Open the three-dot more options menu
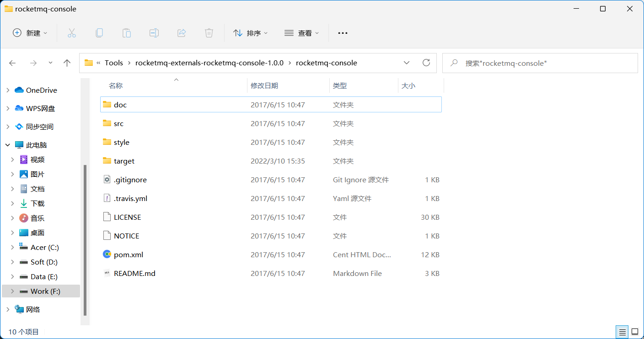 (x=343, y=33)
